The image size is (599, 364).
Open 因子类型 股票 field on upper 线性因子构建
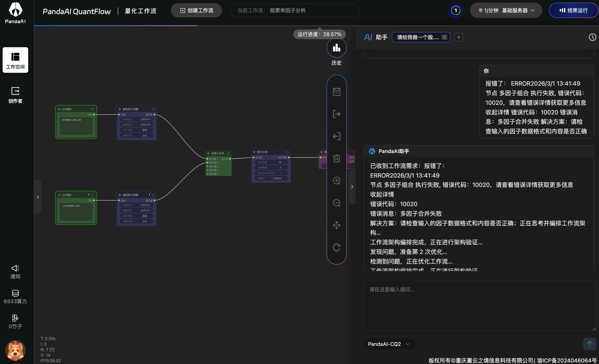tap(136, 130)
